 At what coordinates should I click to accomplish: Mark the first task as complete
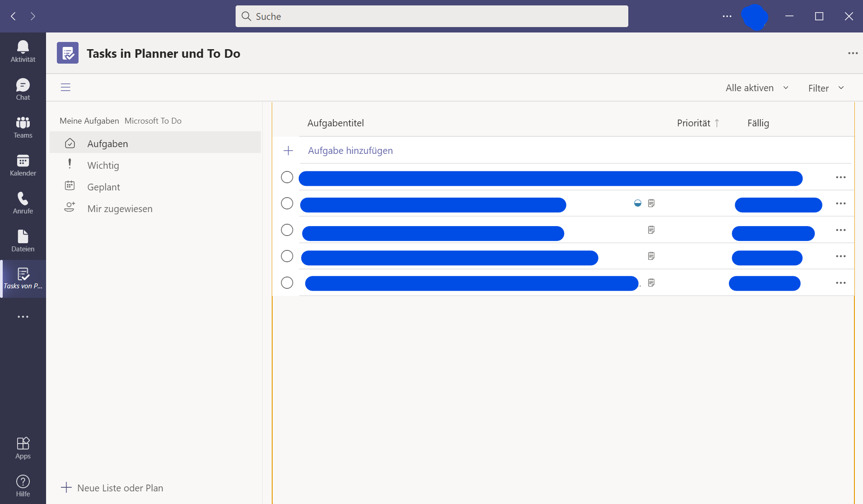(x=287, y=177)
